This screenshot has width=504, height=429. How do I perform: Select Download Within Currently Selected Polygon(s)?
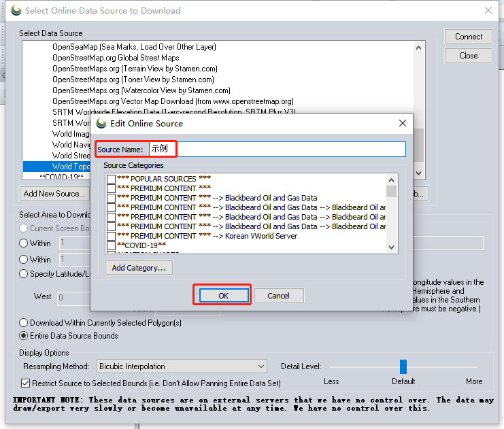point(23,323)
